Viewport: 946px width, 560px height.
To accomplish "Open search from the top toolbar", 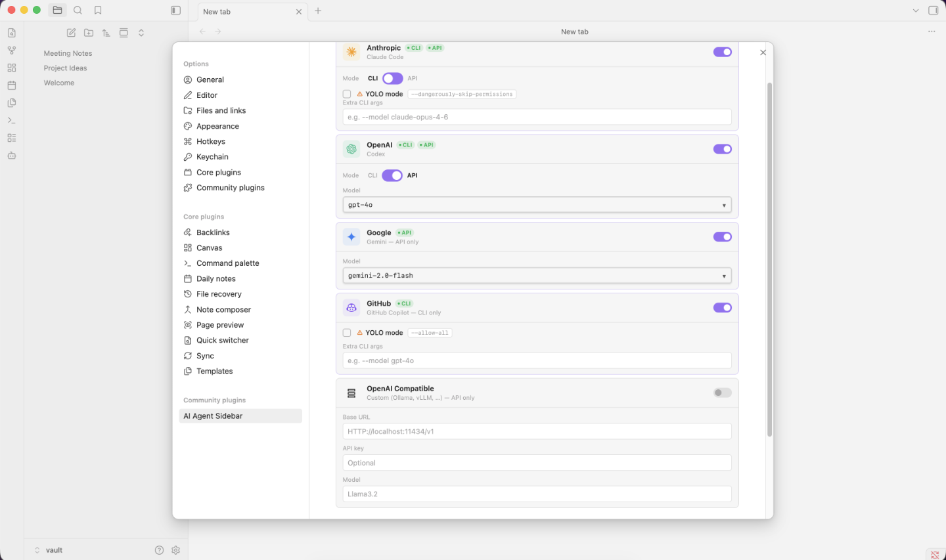I will click(x=78, y=11).
